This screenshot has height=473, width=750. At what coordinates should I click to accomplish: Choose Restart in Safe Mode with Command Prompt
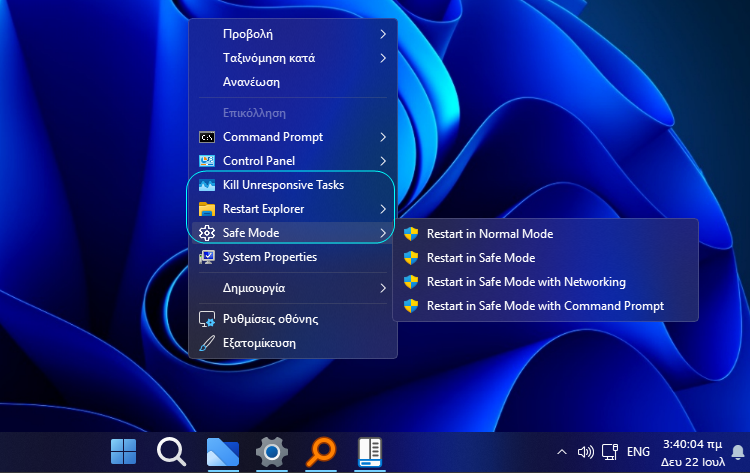click(545, 306)
